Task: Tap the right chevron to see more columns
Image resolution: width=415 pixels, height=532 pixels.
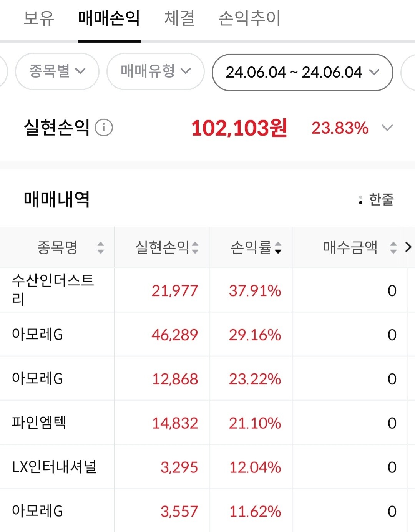Action: coord(408,247)
